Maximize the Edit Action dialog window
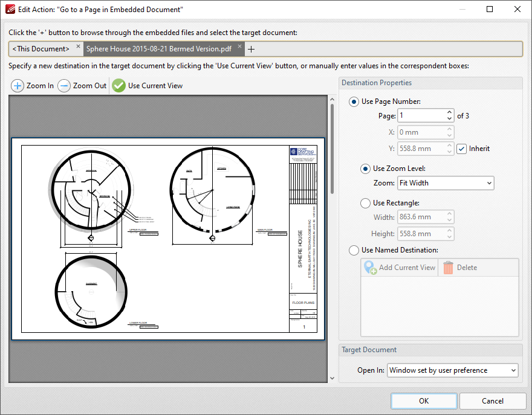 490,9
